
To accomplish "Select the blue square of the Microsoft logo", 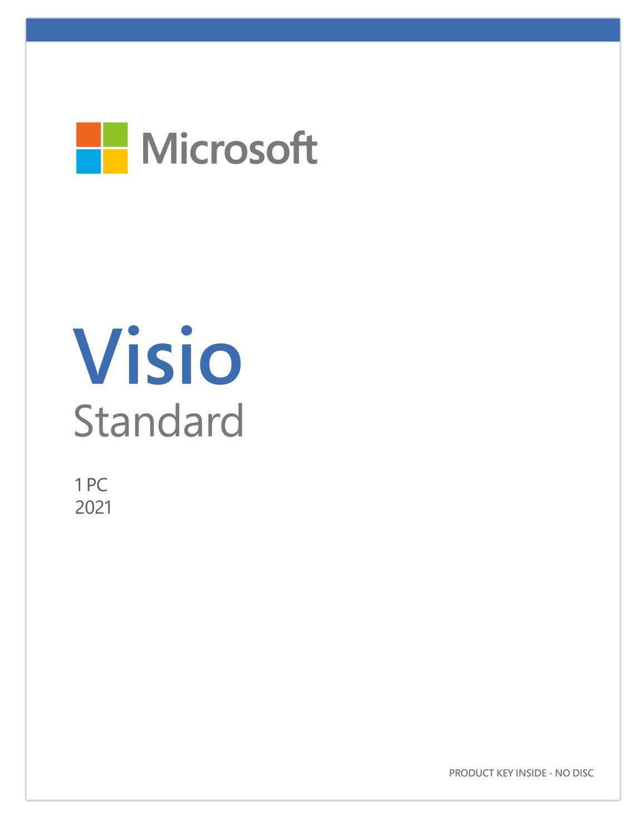I will point(89,161).
